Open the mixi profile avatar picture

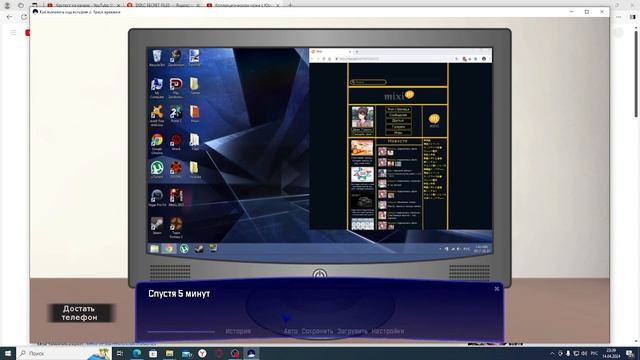coord(362,117)
